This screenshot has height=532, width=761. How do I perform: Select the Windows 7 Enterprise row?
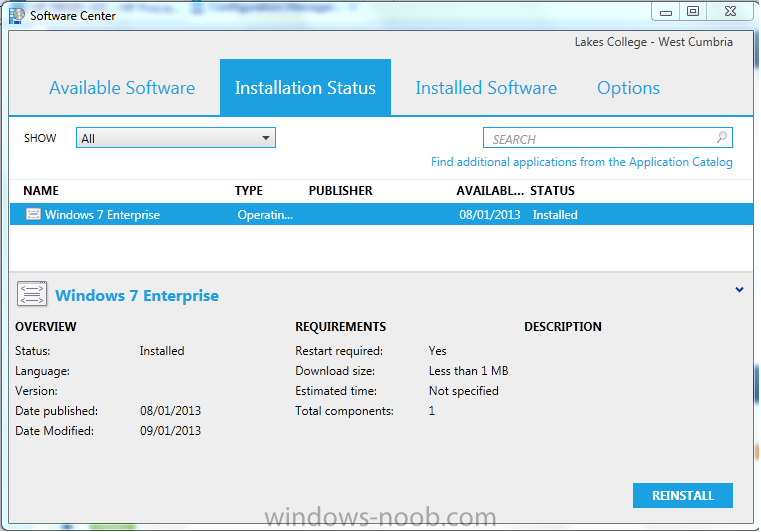coord(381,215)
